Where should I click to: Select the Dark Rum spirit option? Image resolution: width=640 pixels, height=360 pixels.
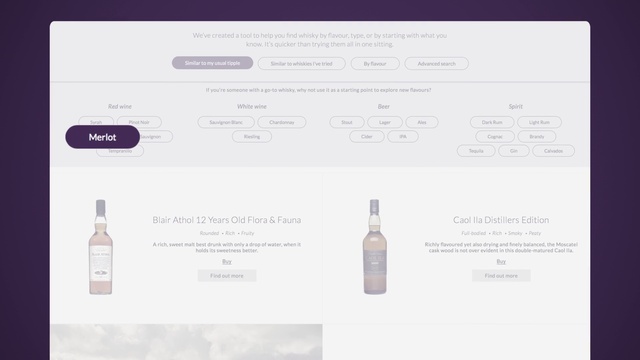492,122
